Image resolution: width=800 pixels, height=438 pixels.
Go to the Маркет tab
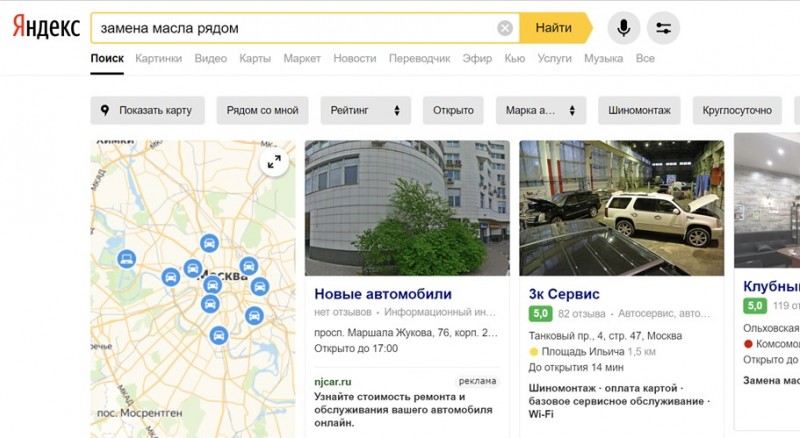302,59
